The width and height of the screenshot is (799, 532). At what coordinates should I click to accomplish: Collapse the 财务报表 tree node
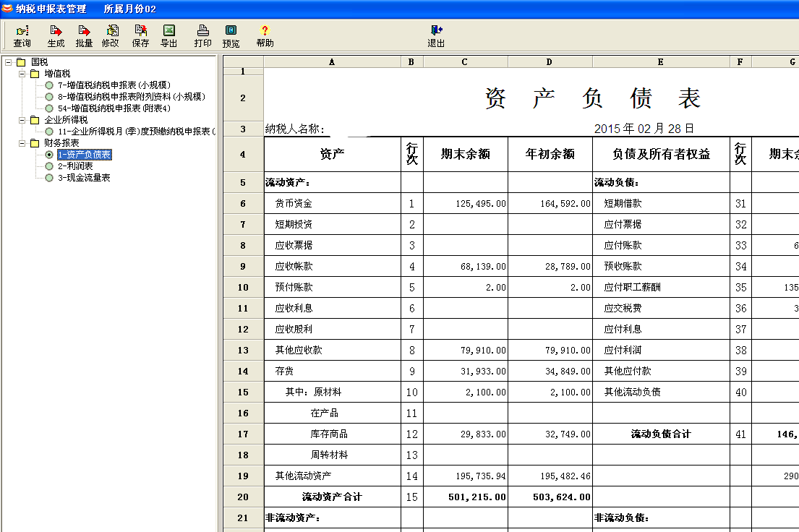[x=22, y=143]
